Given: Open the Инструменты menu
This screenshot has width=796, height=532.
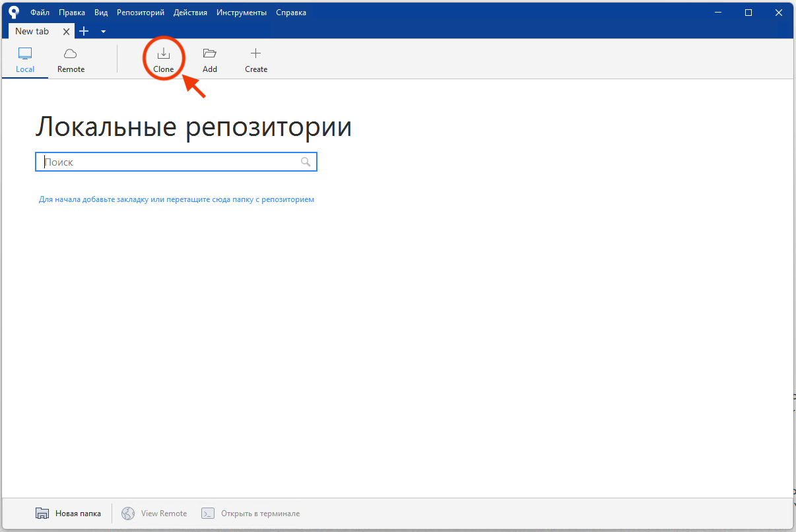Looking at the screenshot, I should (241, 12).
